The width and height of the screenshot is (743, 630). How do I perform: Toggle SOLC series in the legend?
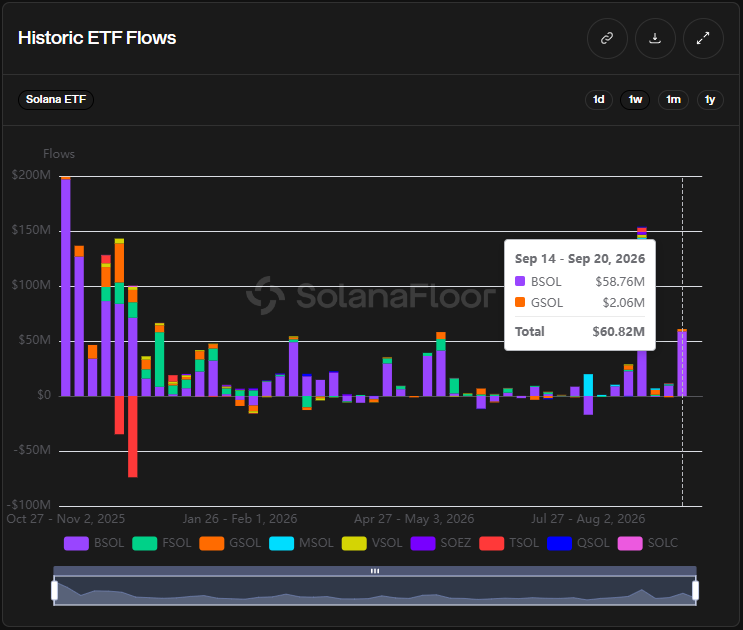pyautogui.click(x=648, y=543)
